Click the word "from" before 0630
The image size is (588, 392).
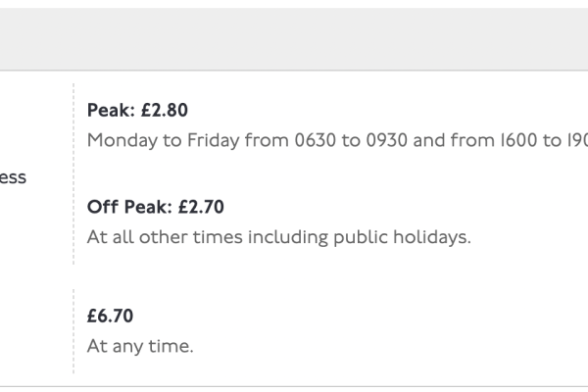(268, 139)
